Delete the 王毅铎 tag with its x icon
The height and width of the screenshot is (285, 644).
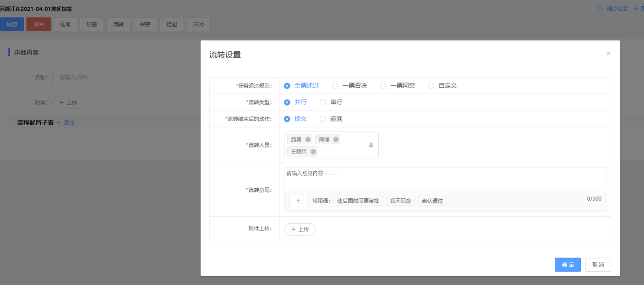(x=313, y=152)
